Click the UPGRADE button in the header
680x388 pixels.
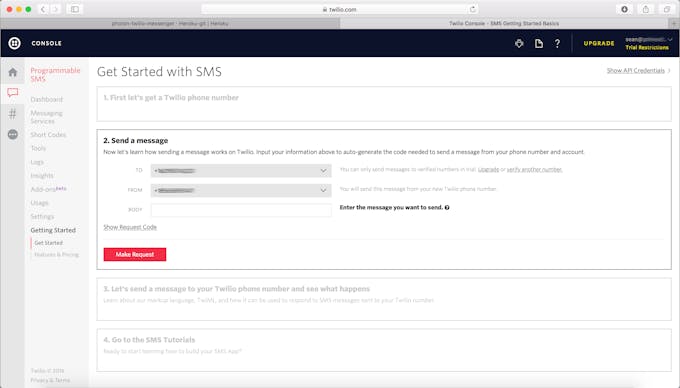point(599,43)
